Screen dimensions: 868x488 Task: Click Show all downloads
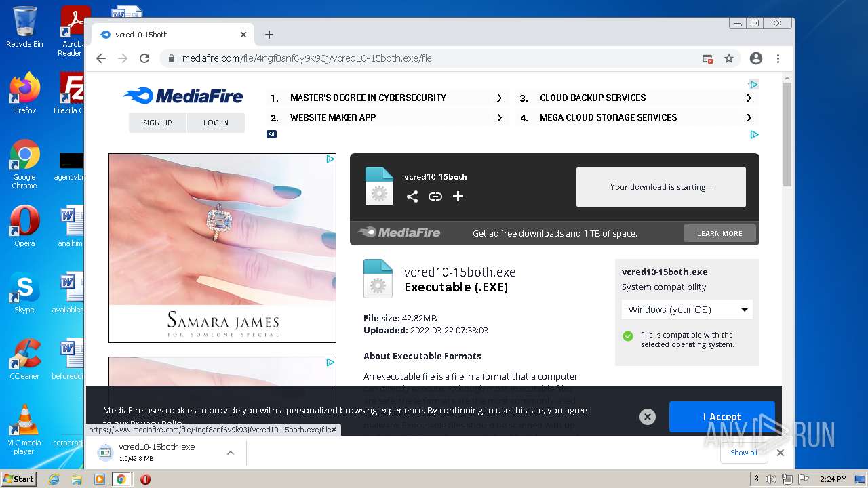(744, 453)
